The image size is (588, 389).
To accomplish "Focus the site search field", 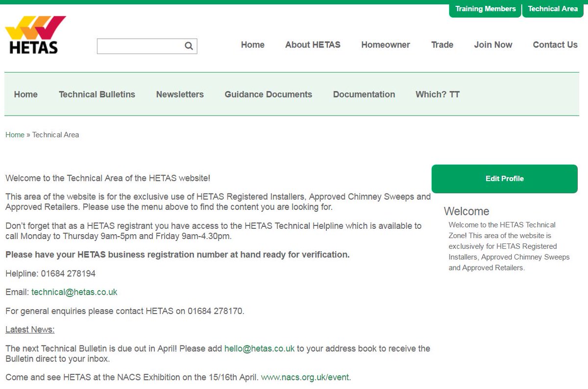I will pos(147,46).
